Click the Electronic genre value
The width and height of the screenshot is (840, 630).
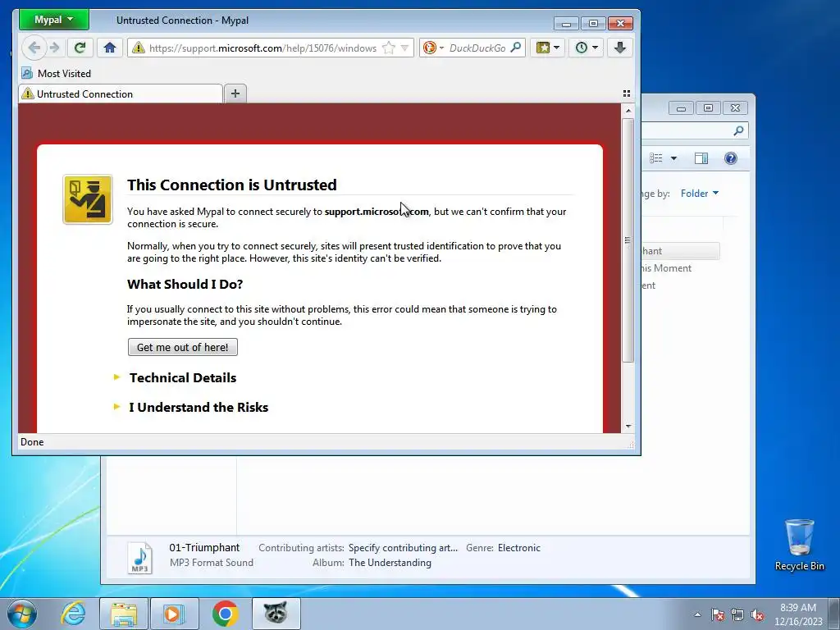tap(519, 547)
